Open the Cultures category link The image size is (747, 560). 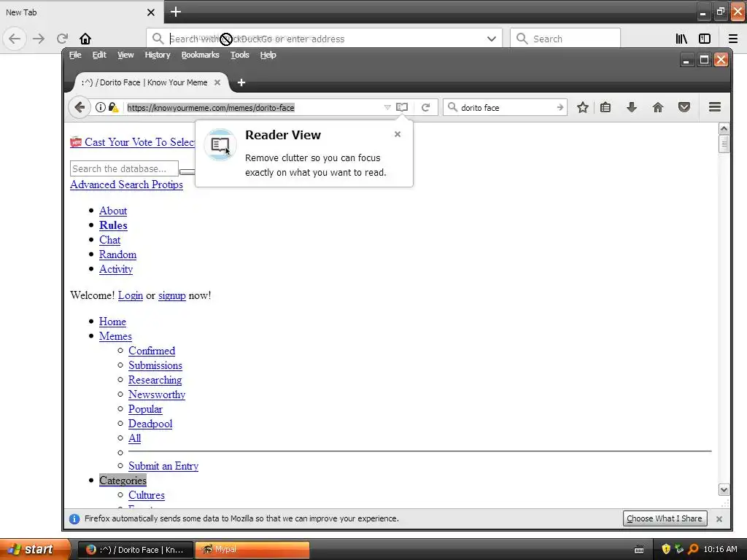click(146, 495)
